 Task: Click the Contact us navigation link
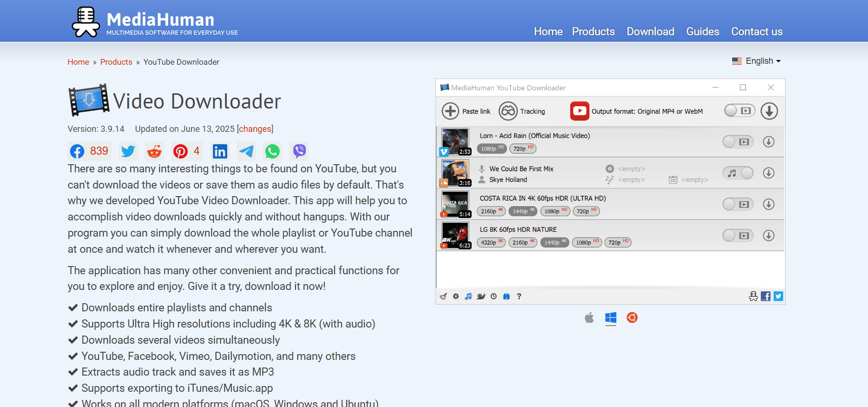click(x=757, y=31)
